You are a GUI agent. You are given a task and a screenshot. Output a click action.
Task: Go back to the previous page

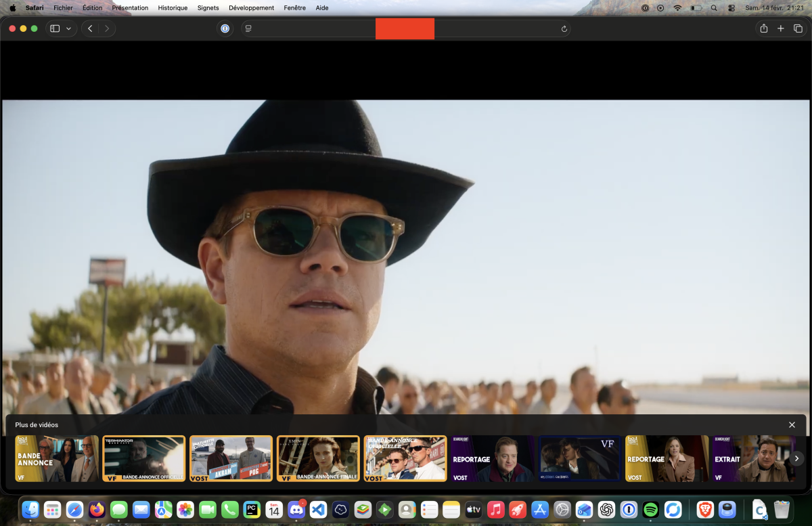[x=91, y=28]
